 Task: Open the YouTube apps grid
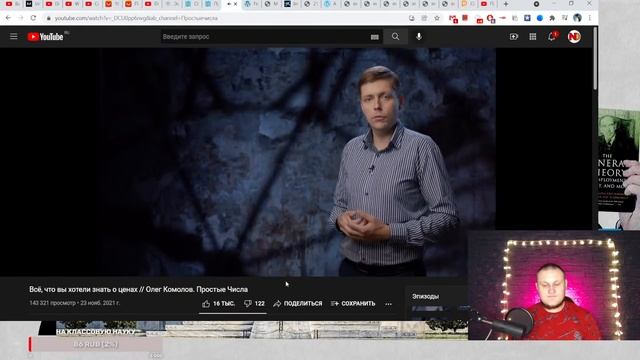coord(533,37)
